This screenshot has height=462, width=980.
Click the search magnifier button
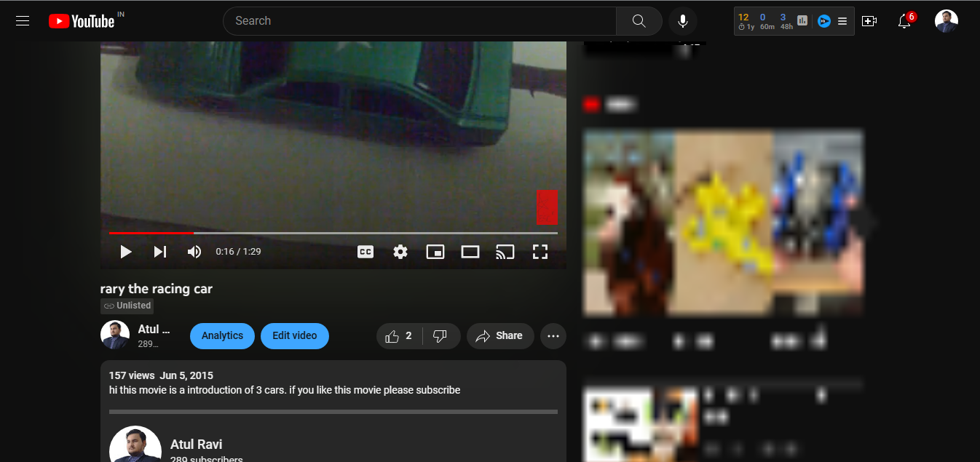coord(639,21)
